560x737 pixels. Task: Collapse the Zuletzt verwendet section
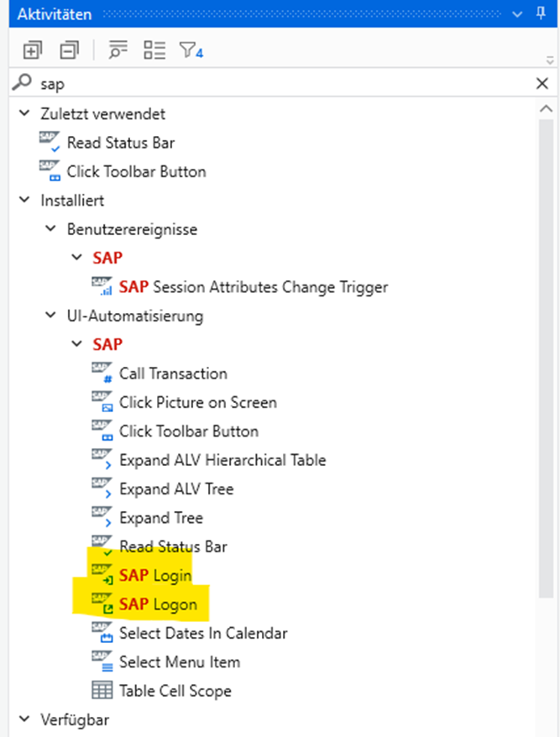click(x=24, y=113)
